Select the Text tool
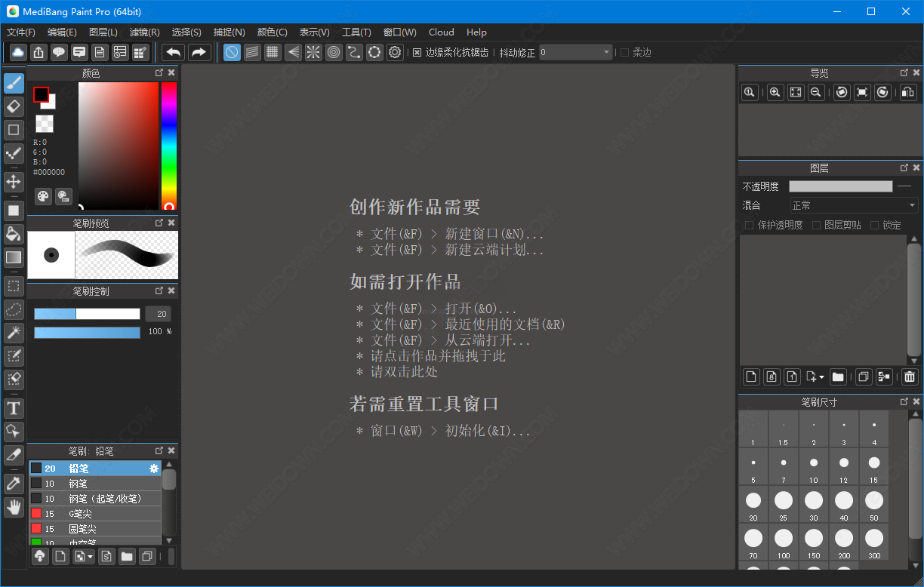 [x=14, y=408]
